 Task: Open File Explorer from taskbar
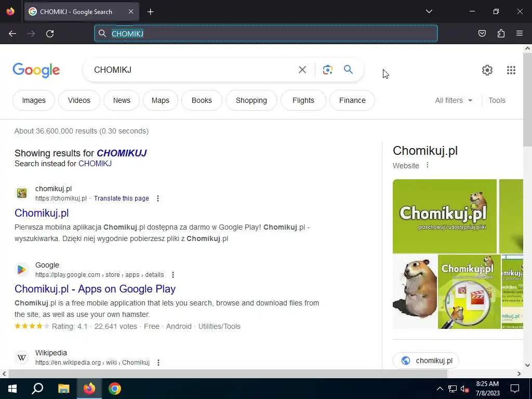pos(63,389)
